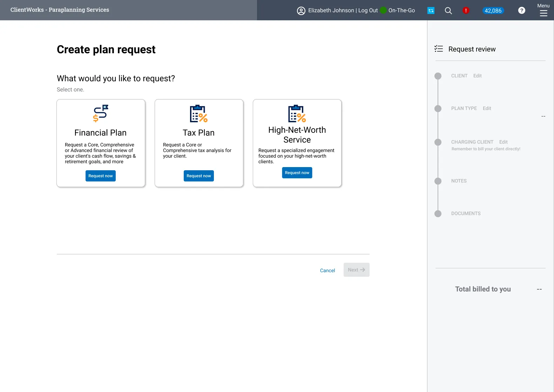Click the DOCUMENTS step circle marker
The width and height of the screenshot is (554, 392).
coord(438,214)
